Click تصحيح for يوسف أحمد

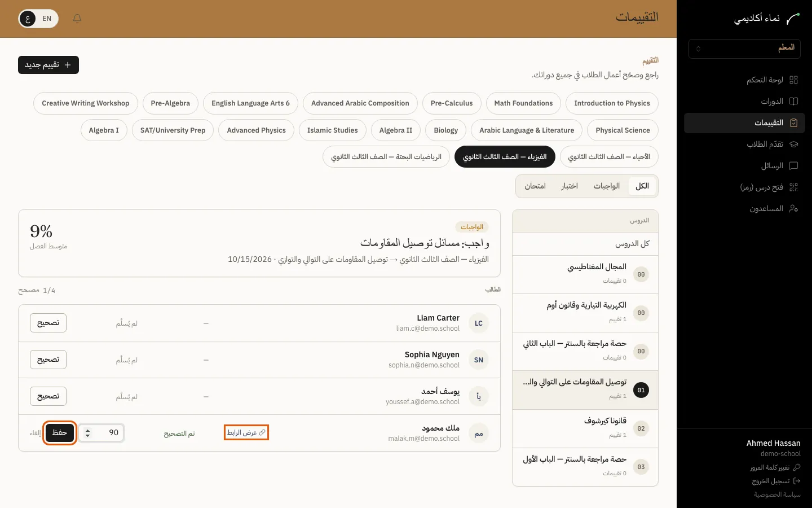point(48,396)
